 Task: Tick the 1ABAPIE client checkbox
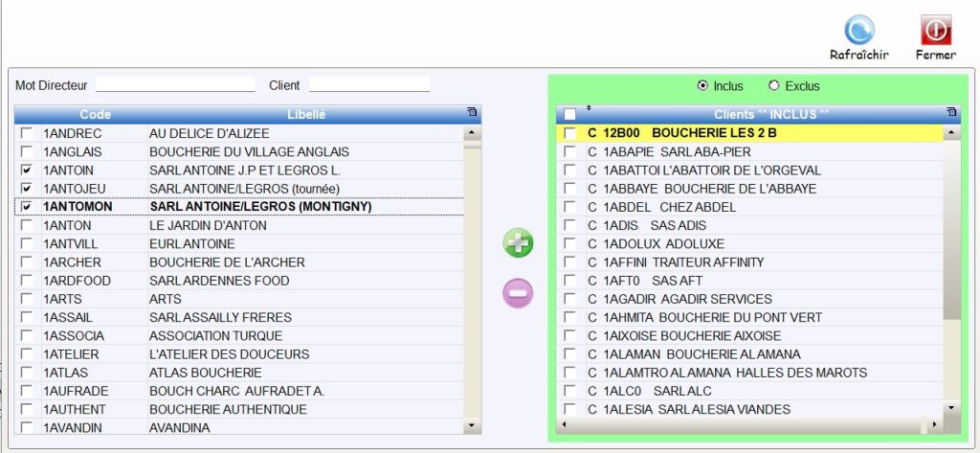pyautogui.click(x=570, y=152)
